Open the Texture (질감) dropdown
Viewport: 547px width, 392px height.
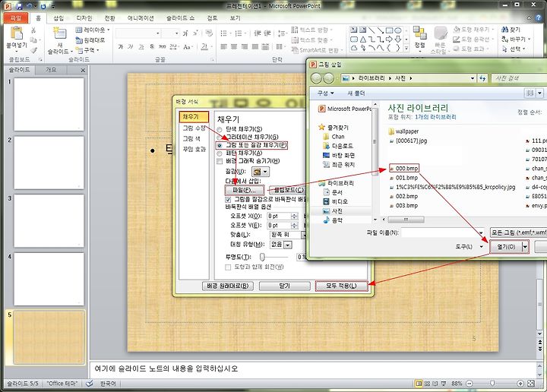(x=261, y=172)
